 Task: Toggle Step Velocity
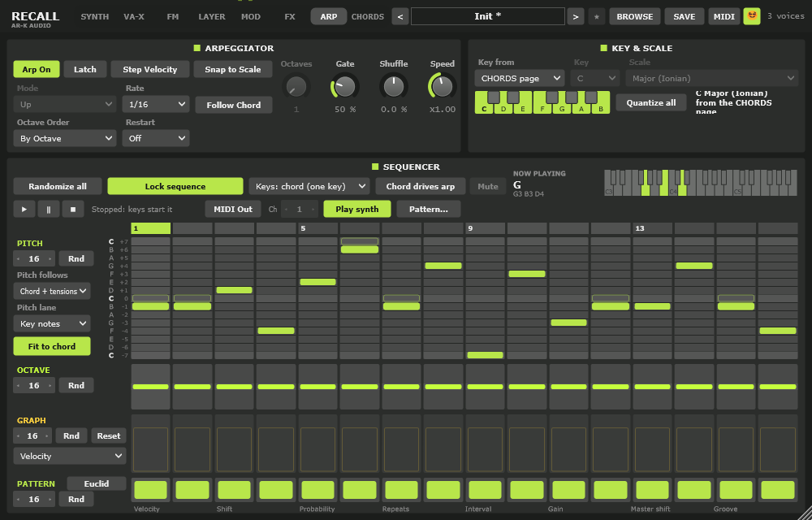tap(149, 69)
